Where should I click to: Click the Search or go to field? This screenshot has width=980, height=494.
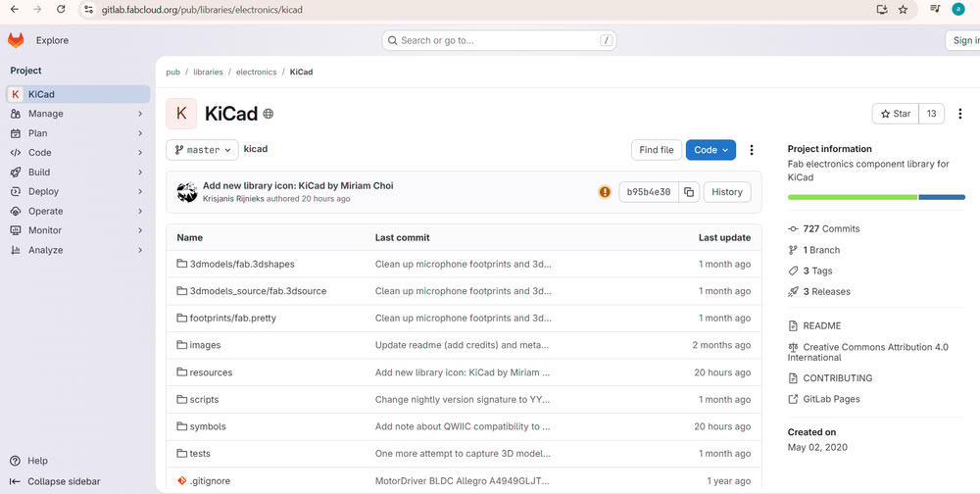click(x=500, y=40)
